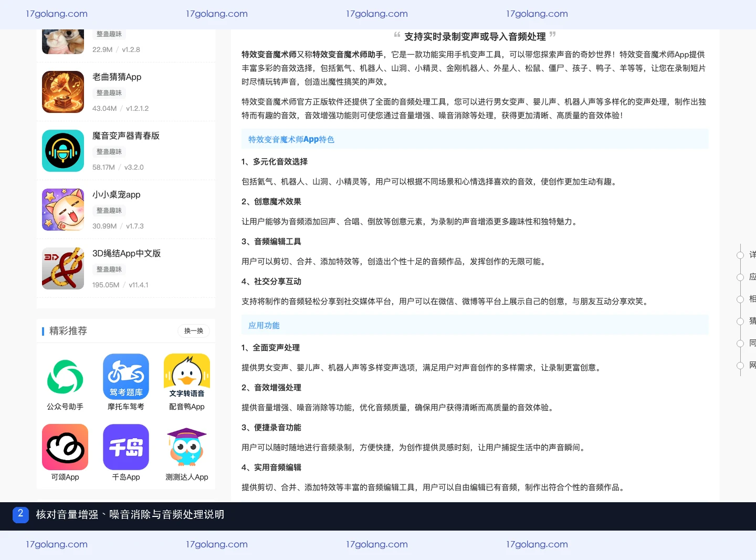756x560 pixels.
Task: Open the 老曲猜App title link
Action: (117, 77)
